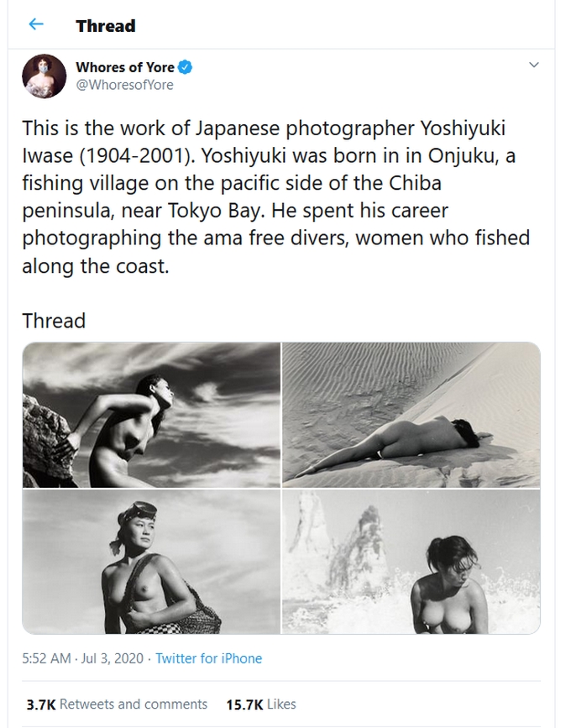
Task: Click the word Thread above the photos
Action: click(x=54, y=321)
